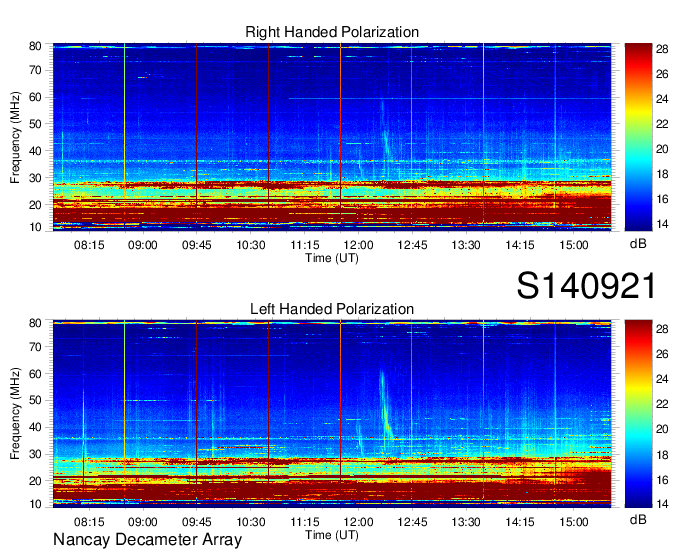Click Time (UT) label under Right Handed plot

[x=332, y=258]
